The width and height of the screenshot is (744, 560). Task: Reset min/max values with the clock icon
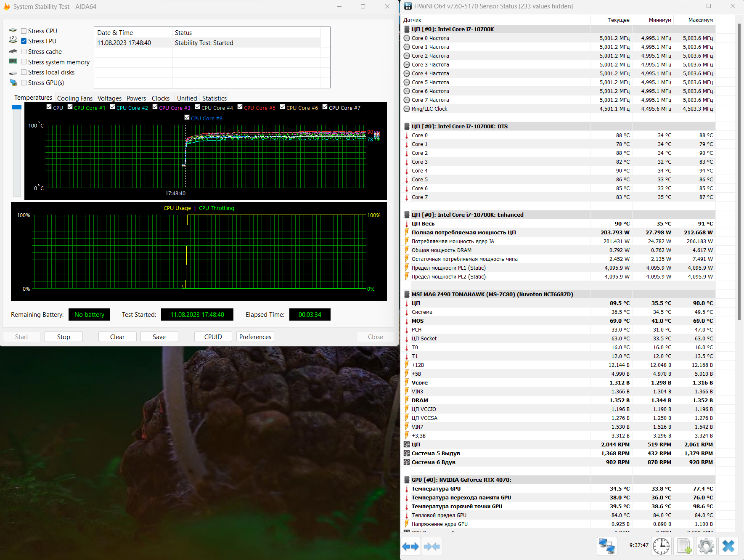click(x=661, y=547)
